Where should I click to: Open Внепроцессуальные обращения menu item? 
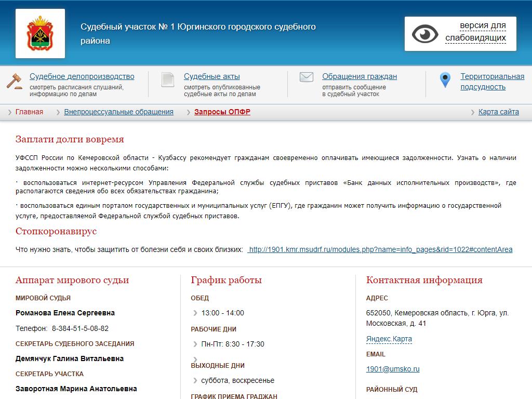(x=118, y=112)
